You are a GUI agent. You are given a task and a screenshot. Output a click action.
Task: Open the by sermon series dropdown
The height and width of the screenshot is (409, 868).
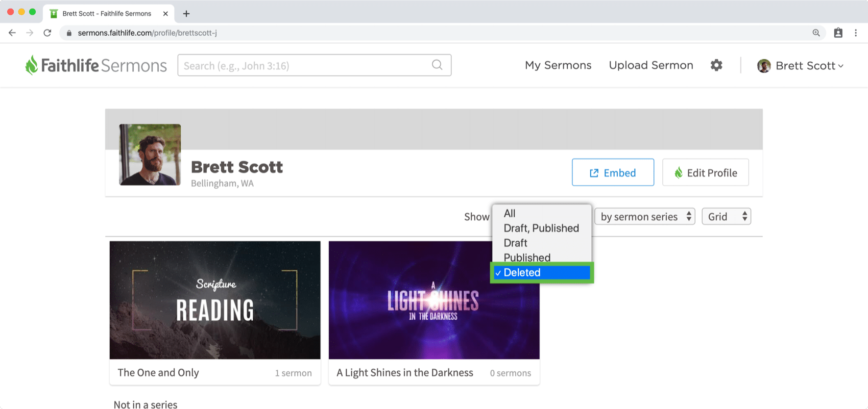click(x=645, y=217)
